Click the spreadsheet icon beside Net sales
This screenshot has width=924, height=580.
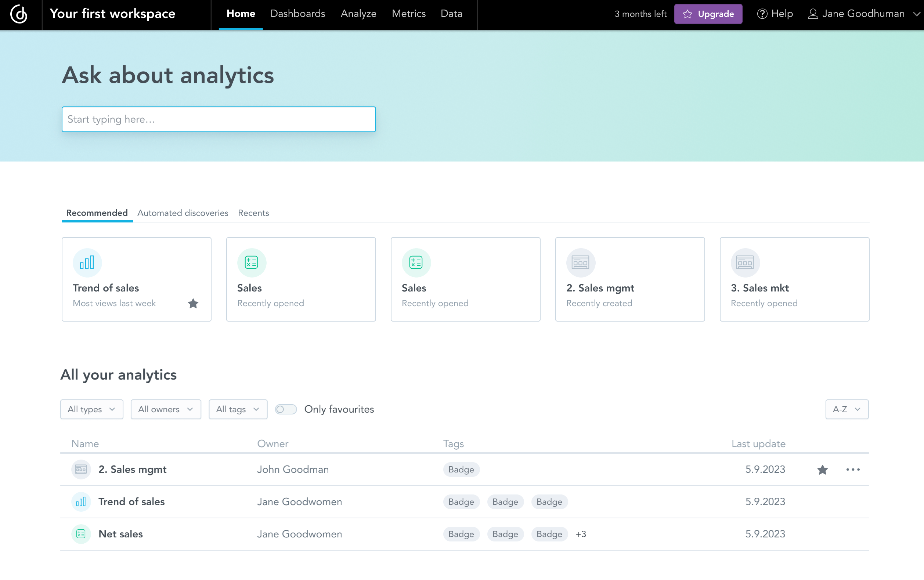[79, 533]
